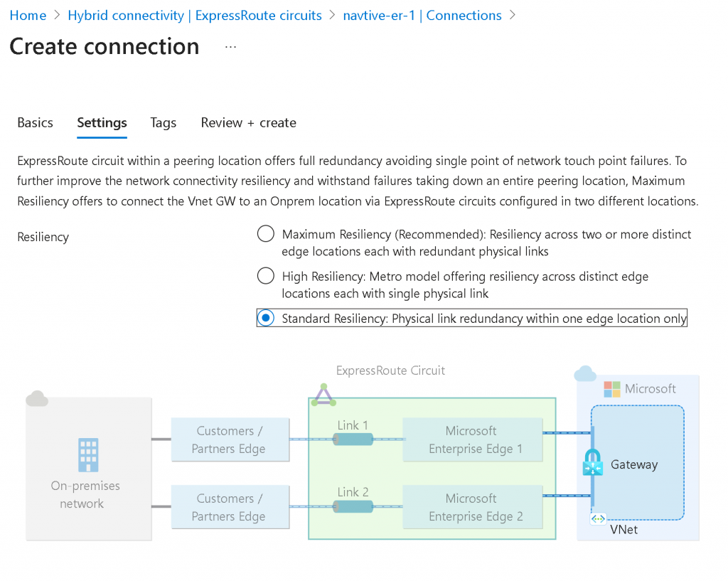Go to Review + create tab
728x581 pixels.
click(x=248, y=122)
